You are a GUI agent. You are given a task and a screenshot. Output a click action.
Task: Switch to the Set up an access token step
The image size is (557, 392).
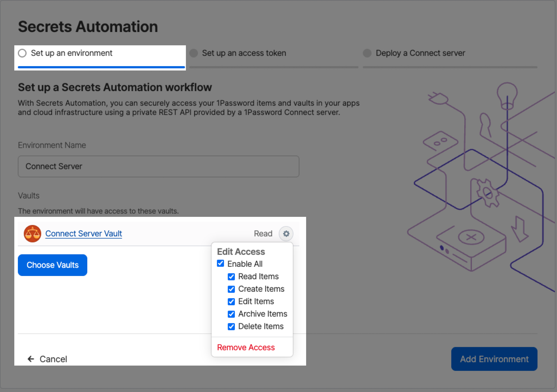244,53
